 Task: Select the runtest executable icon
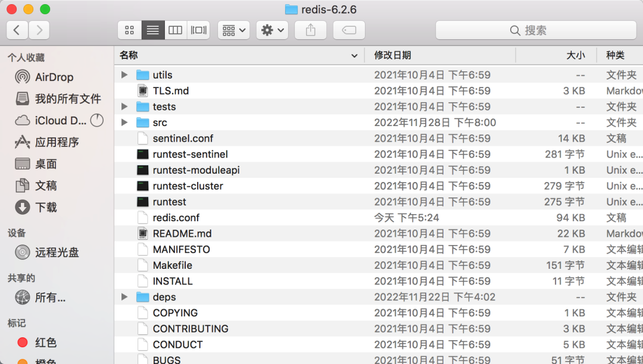(143, 202)
